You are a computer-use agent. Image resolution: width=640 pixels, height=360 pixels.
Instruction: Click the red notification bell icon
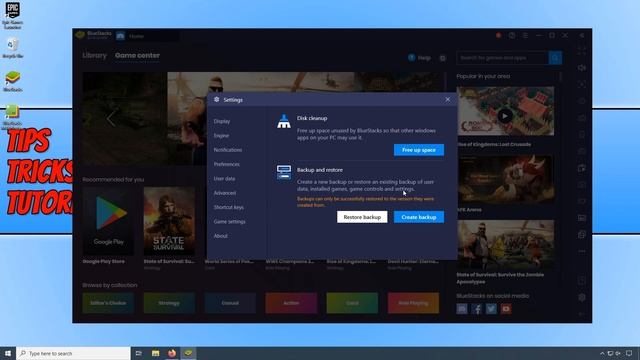point(498,36)
